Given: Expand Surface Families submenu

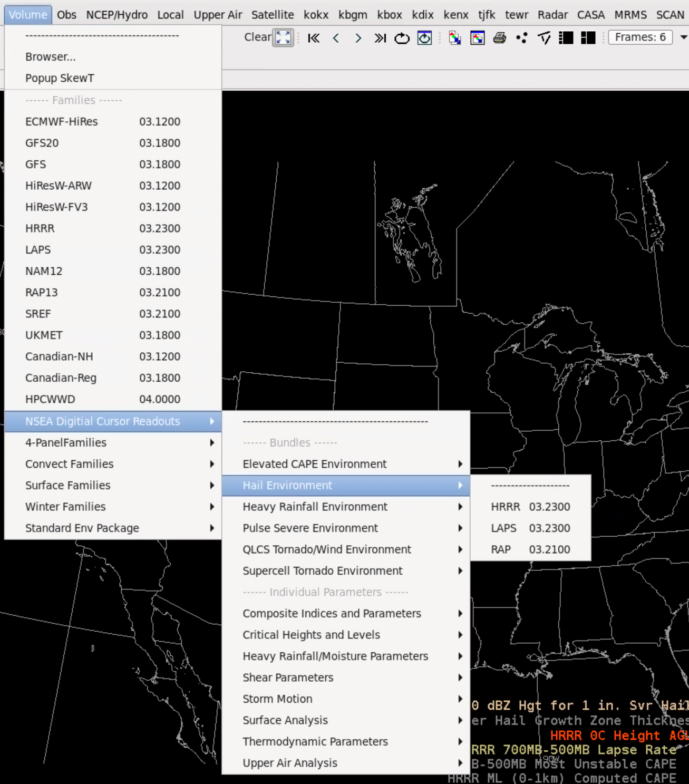Looking at the screenshot, I should click(x=113, y=486).
